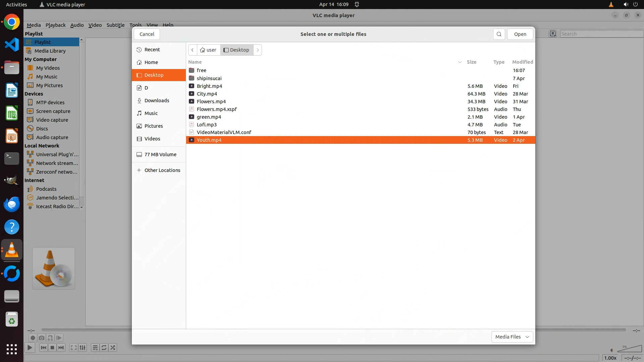Open the Playback menu
This screenshot has width=644, height=362.
point(55,25)
